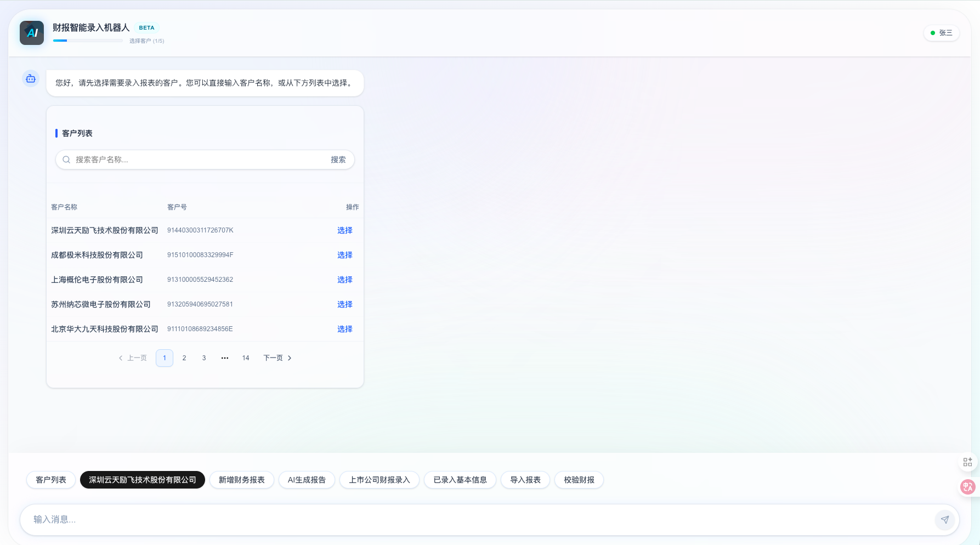The image size is (980, 545).
Task: Jump to page 14 in pagination
Action: [246, 358]
